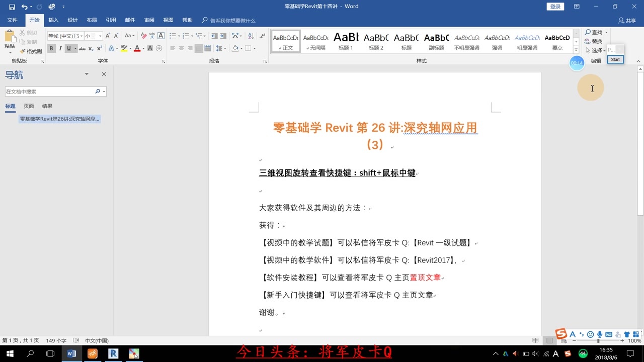644x362 pixels.
Task: Apply yellow text highlight color
Action: [123, 48]
